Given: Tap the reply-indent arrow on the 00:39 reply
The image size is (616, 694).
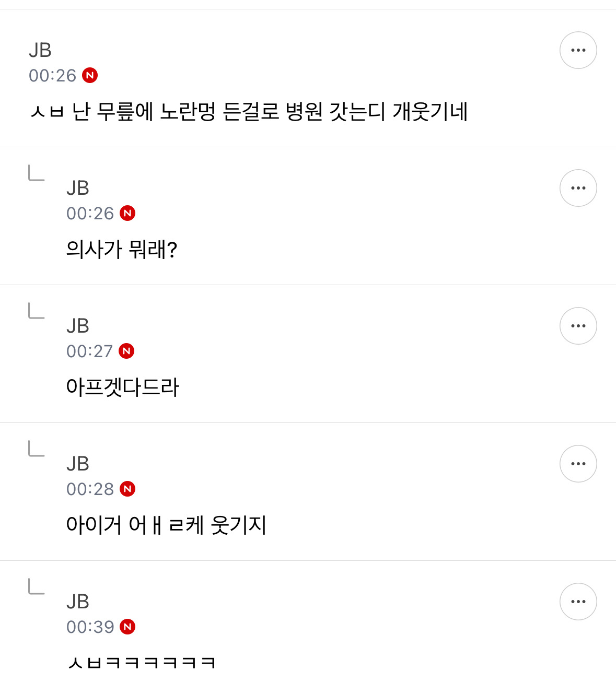Looking at the screenshot, I should [x=36, y=586].
